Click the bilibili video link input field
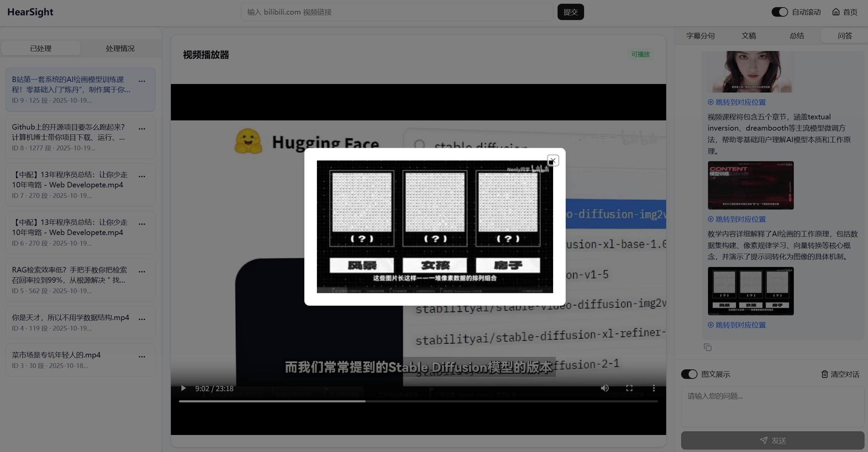 click(x=397, y=12)
